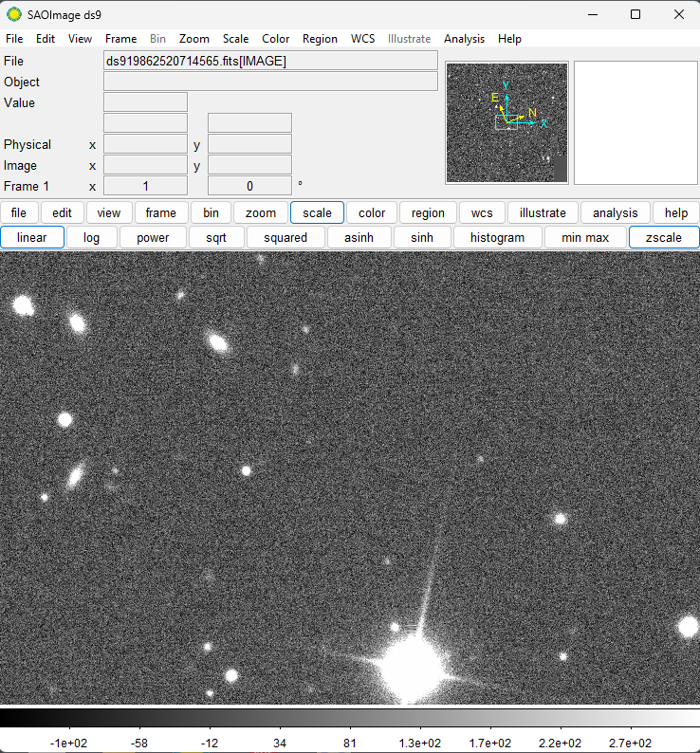This screenshot has height=753, width=700.
Task: Select power scale mode
Action: [x=153, y=237]
